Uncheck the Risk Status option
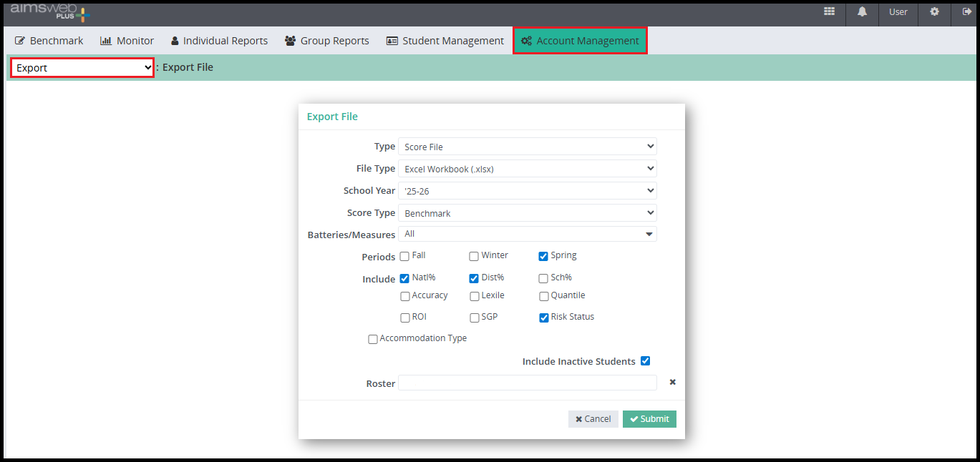 tap(544, 318)
